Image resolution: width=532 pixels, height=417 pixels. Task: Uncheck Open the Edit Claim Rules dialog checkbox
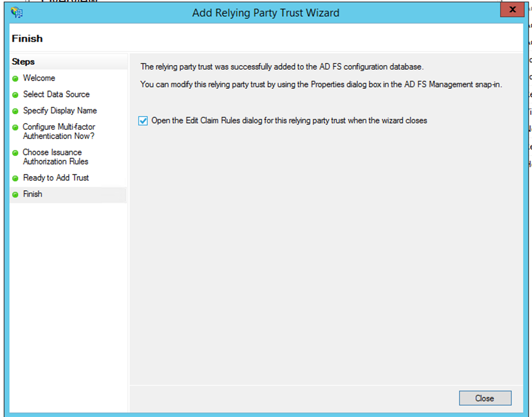[143, 120]
